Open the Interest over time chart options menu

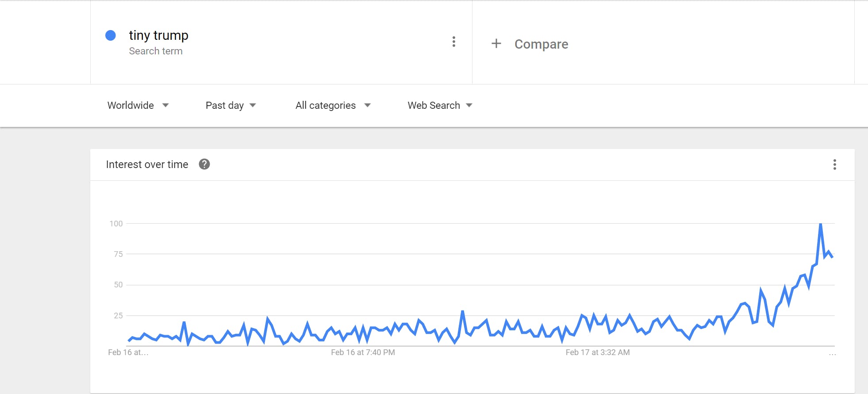834,164
